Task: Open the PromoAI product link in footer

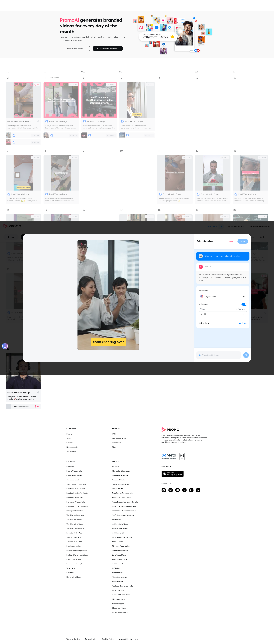Action: (70, 466)
